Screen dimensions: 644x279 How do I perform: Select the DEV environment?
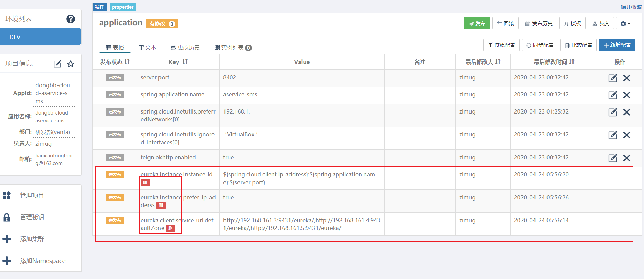click(41, 37)
